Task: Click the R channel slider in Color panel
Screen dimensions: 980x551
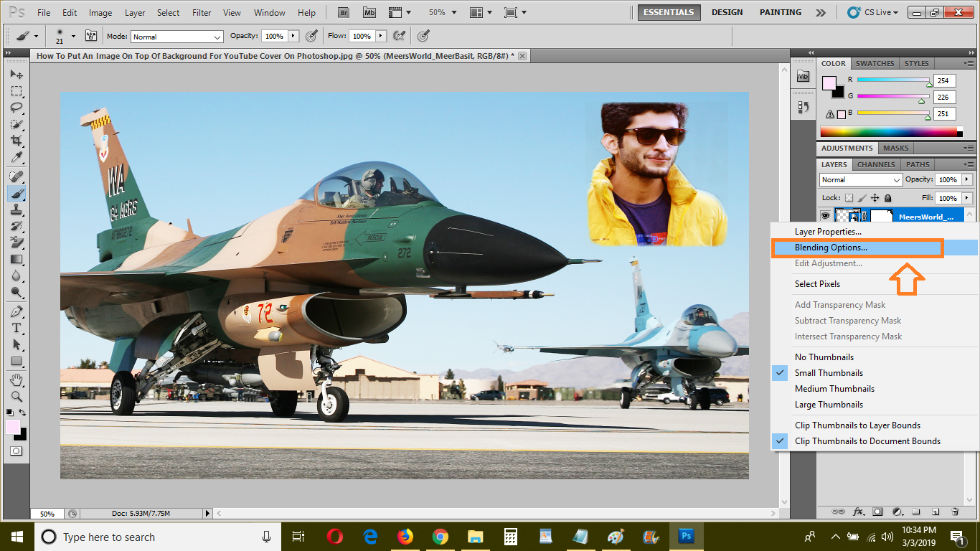Action: 893,81
